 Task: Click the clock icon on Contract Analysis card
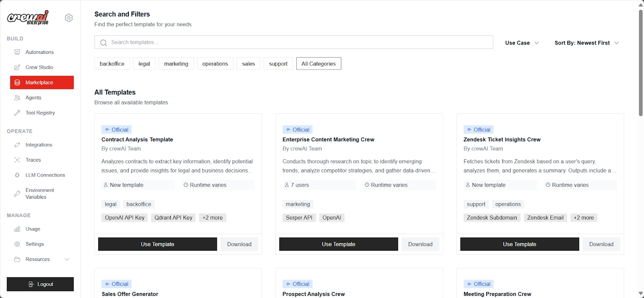(x=186, y=185)
